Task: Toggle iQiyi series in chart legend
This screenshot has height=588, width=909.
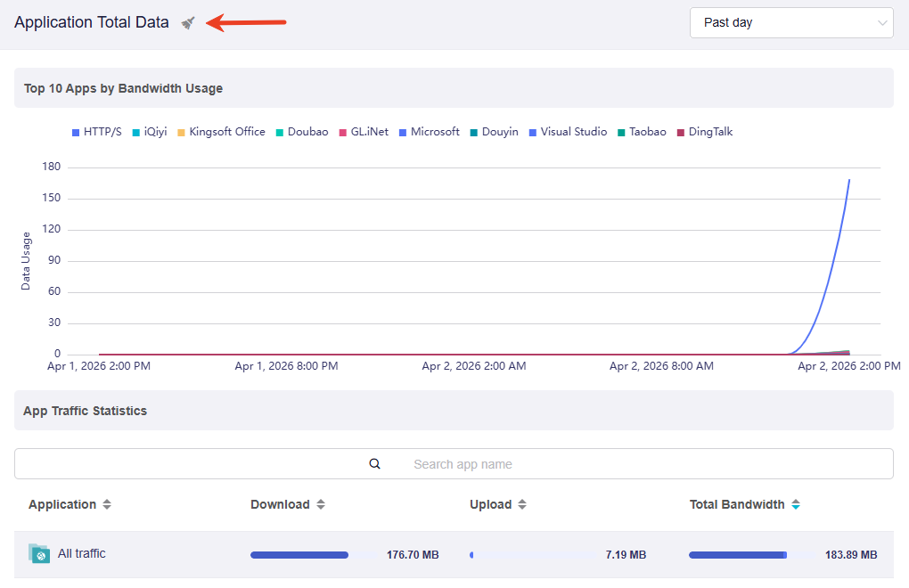Action: (x=150, y=132)
